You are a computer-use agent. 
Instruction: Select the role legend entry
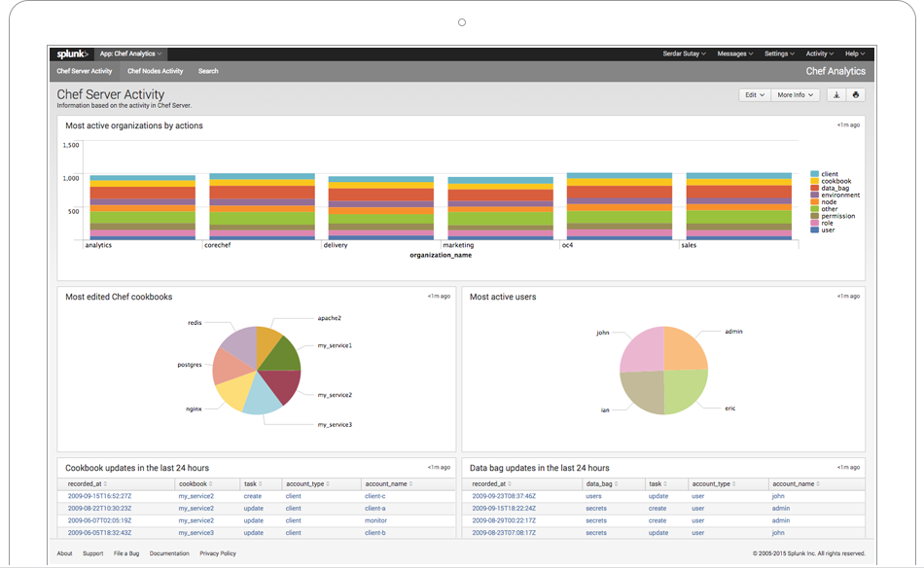[x=822, y=223]
